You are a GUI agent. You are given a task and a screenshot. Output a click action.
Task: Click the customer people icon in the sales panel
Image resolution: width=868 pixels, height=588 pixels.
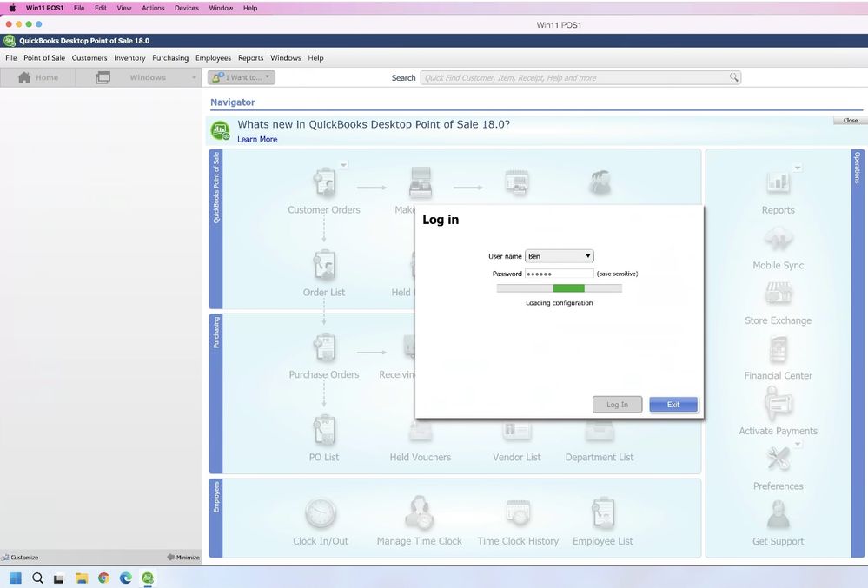[600, 182]
